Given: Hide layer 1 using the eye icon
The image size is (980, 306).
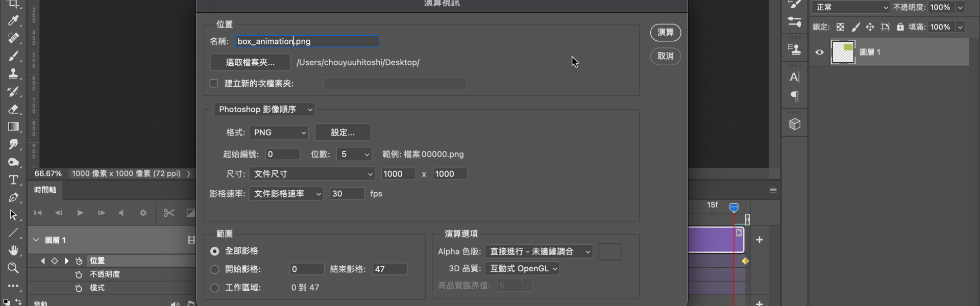Looking at the screenshot, I should 820,52.
